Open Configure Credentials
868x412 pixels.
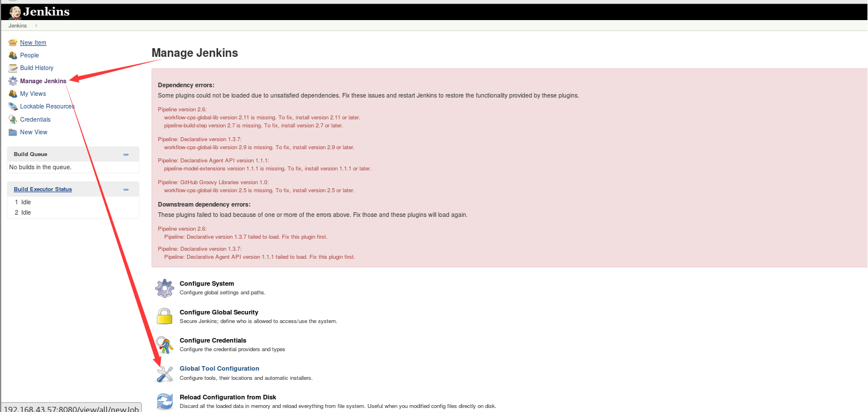[213, 340]
